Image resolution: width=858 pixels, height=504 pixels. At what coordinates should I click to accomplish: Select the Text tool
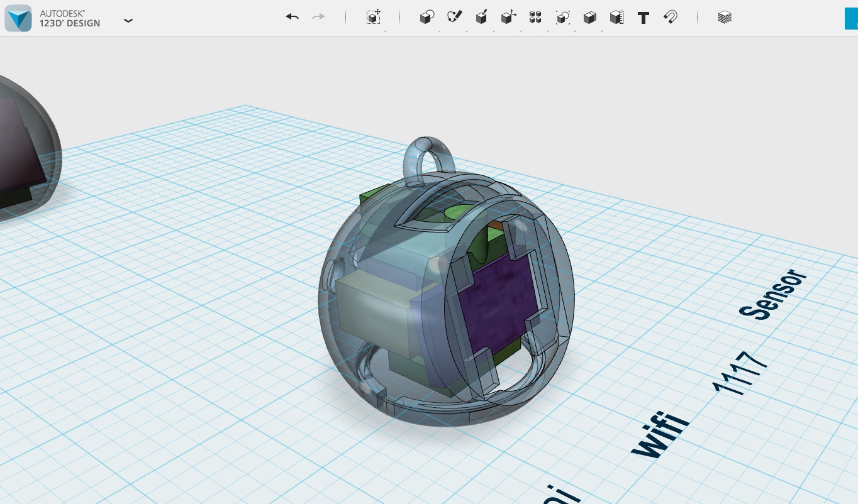pyautogui.click(x=643, y=17)
